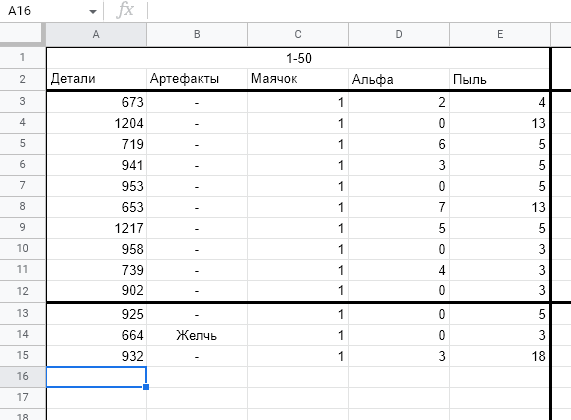Select the Пыль cell with value 18
The height and width of the screenshot is (420, 571).
point(500,356)
